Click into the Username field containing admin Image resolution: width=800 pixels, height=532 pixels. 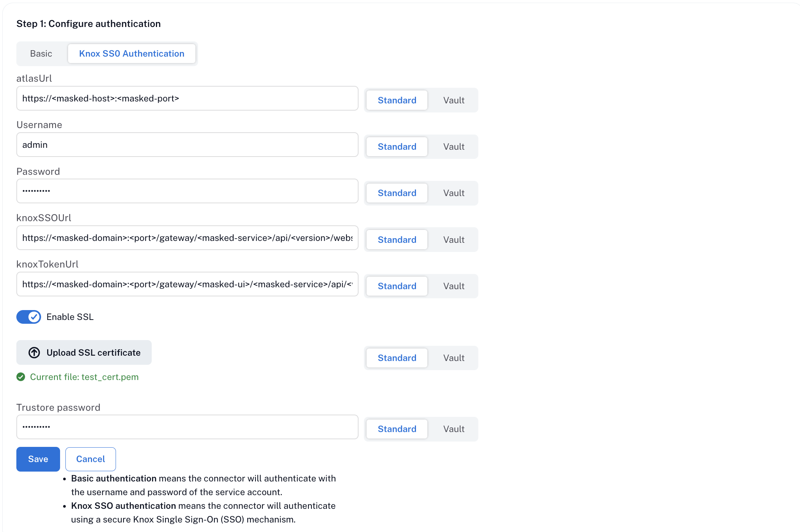[x=187, y=145]
